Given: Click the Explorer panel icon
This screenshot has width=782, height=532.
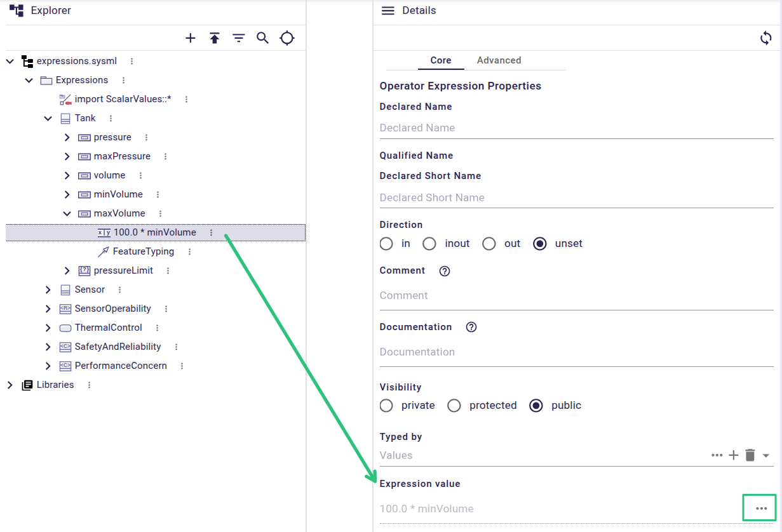Looking at the screenshot, I should point(17,10).
